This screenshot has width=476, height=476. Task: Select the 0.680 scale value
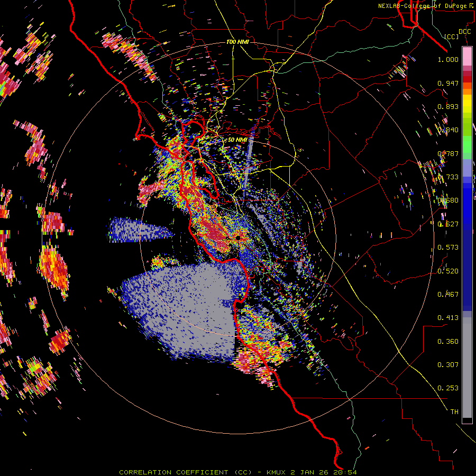(448, 200)
